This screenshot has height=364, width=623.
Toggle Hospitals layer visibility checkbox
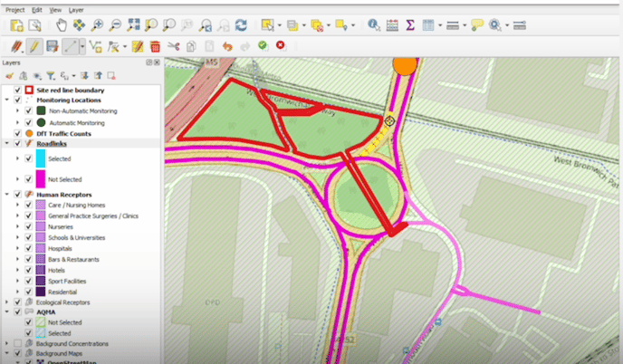click(x=28, y=248)
